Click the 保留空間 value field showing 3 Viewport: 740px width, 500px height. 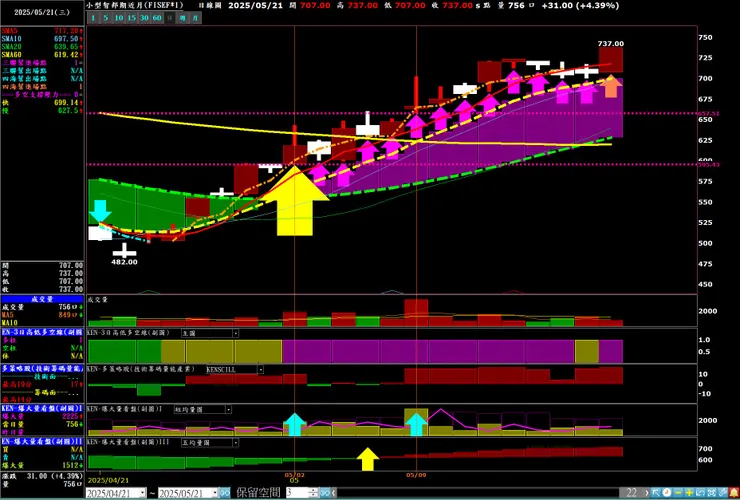296,493
